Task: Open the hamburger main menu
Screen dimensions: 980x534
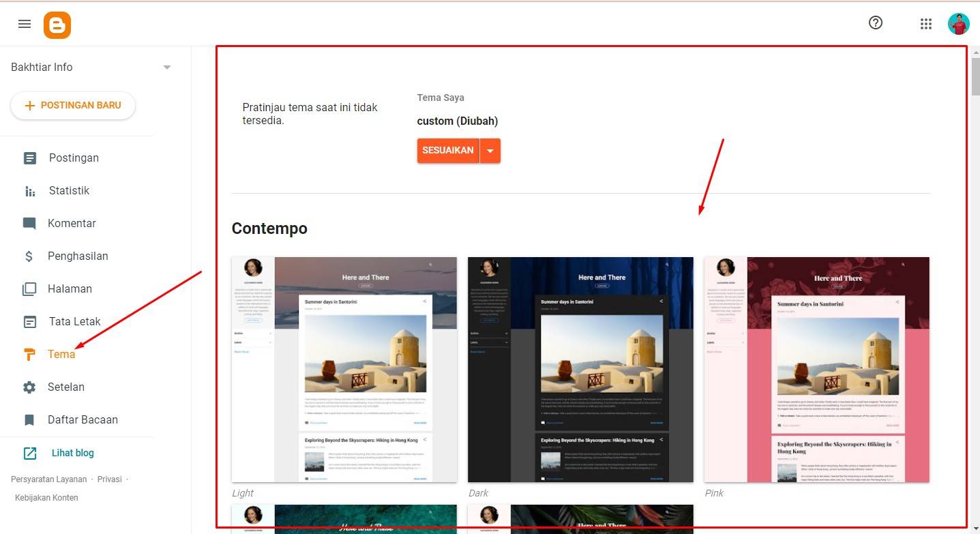Action: point(25,24)
